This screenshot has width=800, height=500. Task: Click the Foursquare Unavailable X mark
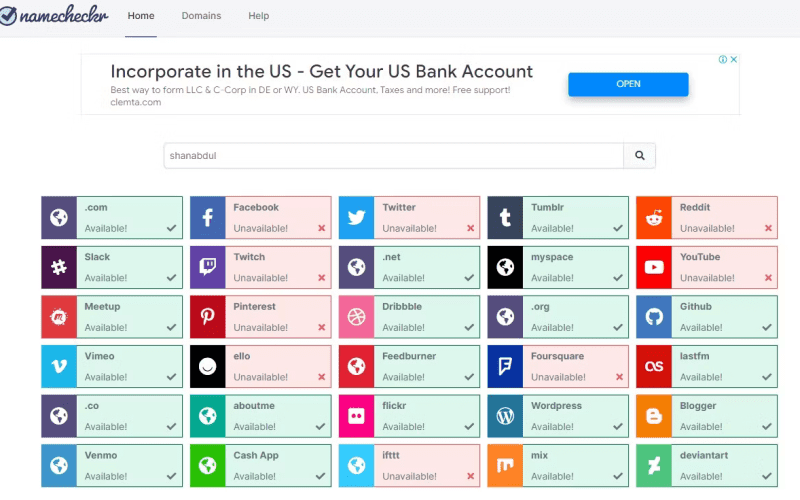619,377
